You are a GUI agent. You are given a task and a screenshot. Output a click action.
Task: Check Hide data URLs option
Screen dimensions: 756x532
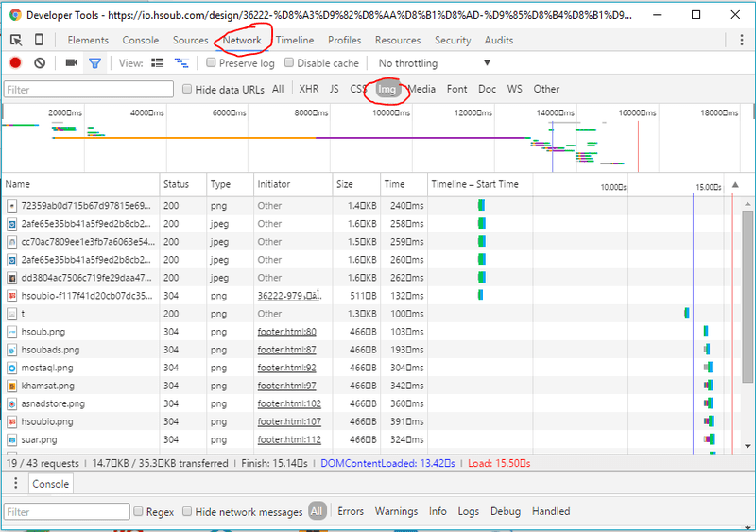tap(187, 89)
